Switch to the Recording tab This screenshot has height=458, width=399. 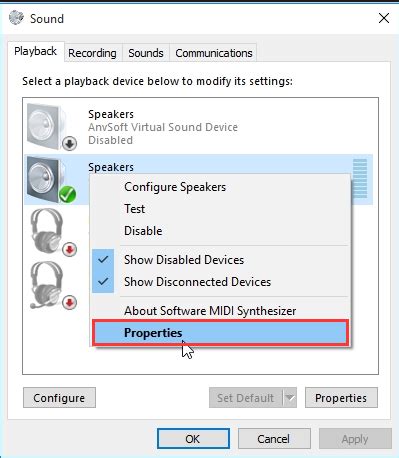pyautogui.click(x=92, y=53)
